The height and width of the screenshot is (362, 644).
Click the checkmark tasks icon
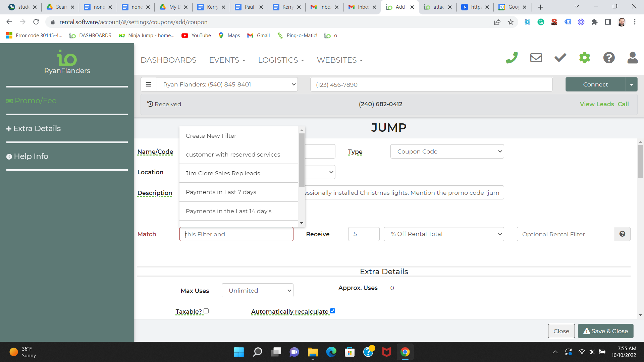[x=560, y=58]
